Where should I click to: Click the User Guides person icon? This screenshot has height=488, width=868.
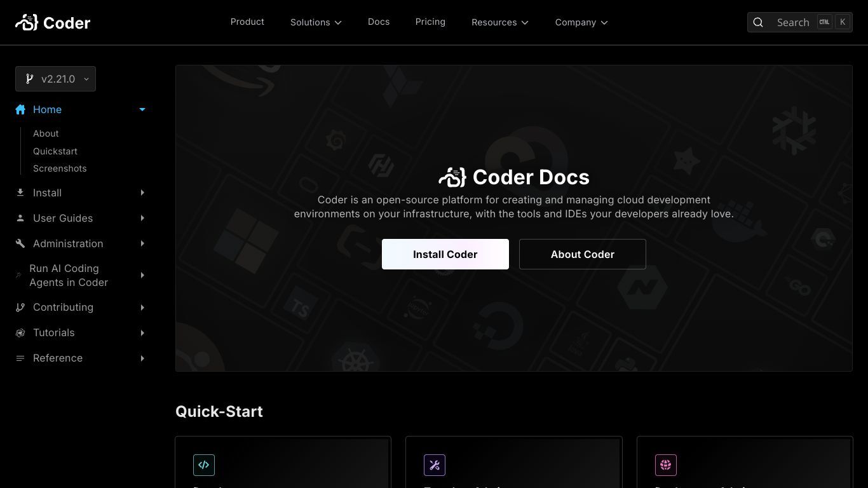click(20, 218)
